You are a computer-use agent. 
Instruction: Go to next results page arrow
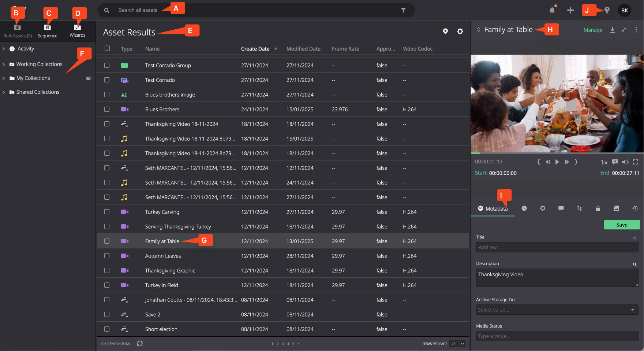click(x=299, y=344)
